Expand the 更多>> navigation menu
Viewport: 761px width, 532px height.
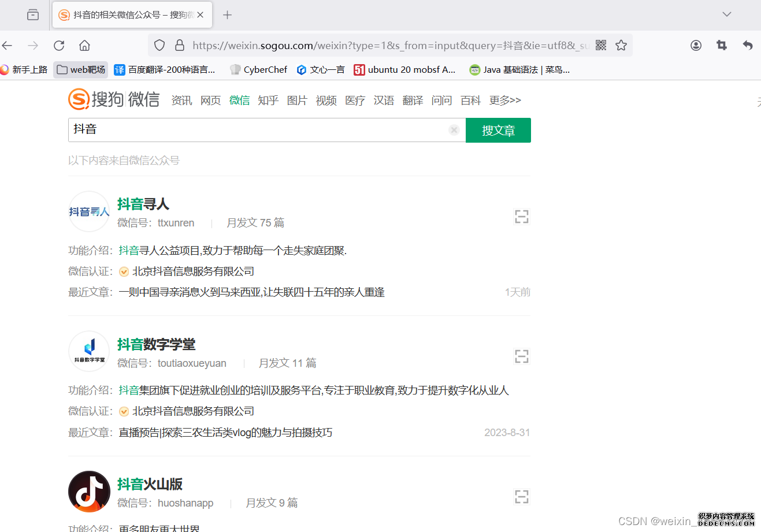tap(504, 101)
